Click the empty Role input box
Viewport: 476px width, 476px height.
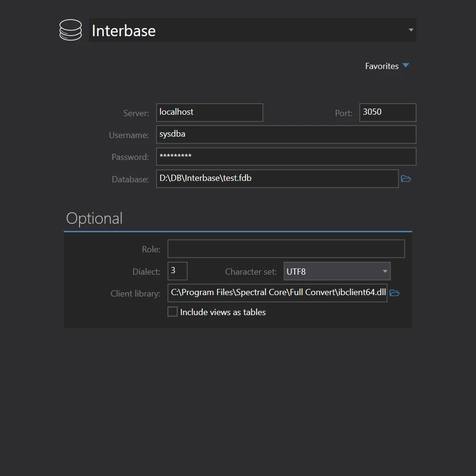coord(286,248)
